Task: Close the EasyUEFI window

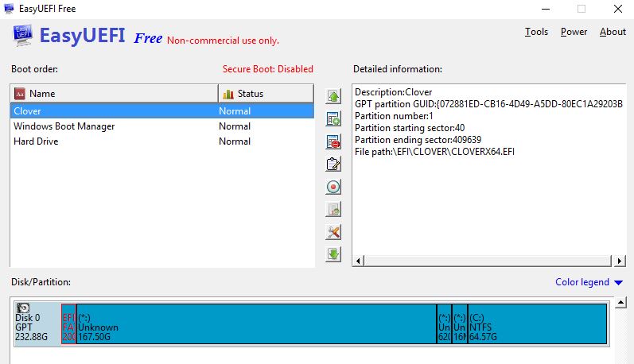Action: pos(618,9)
